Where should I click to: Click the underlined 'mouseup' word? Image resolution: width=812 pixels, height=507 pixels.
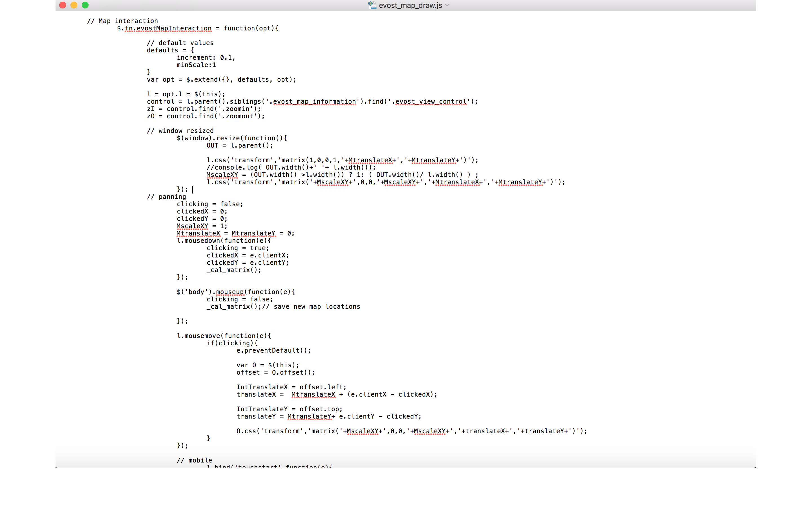[230, 292]
